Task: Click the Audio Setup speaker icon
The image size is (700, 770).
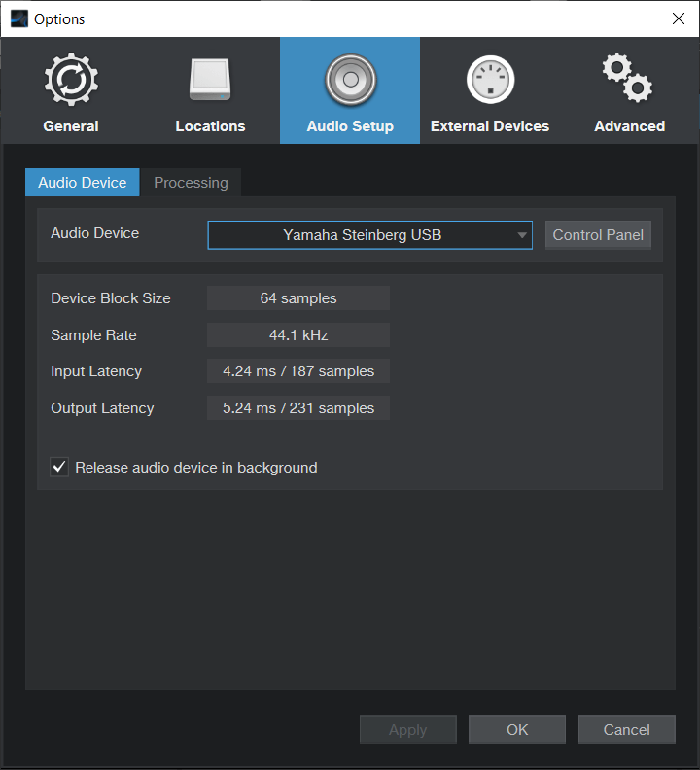Action: (350, 80)
